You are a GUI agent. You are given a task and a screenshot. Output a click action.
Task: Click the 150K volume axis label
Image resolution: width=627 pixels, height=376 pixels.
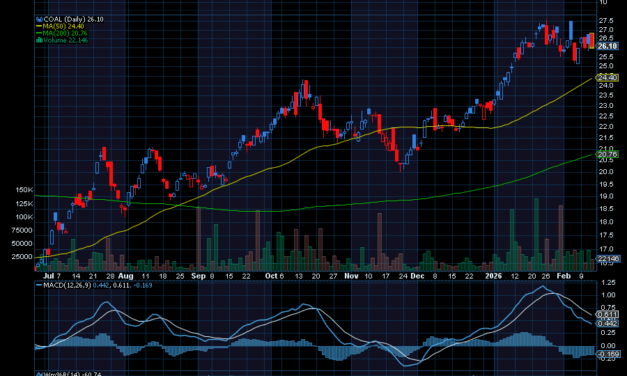tap(24, 190)
